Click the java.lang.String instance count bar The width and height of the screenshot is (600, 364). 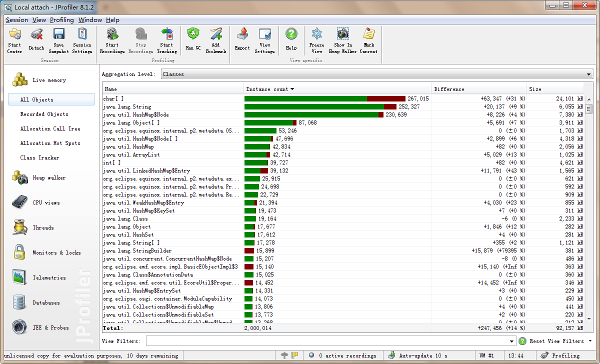[x=320, y=107]
